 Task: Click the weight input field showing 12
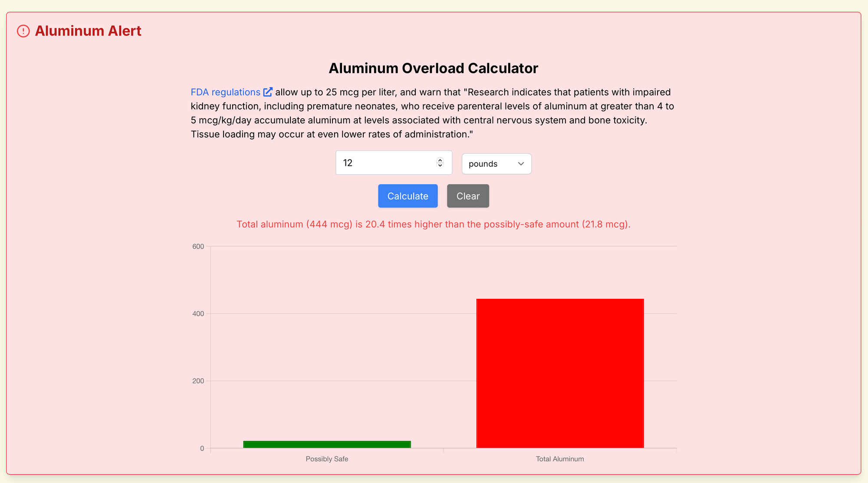(x=394, y=163)
